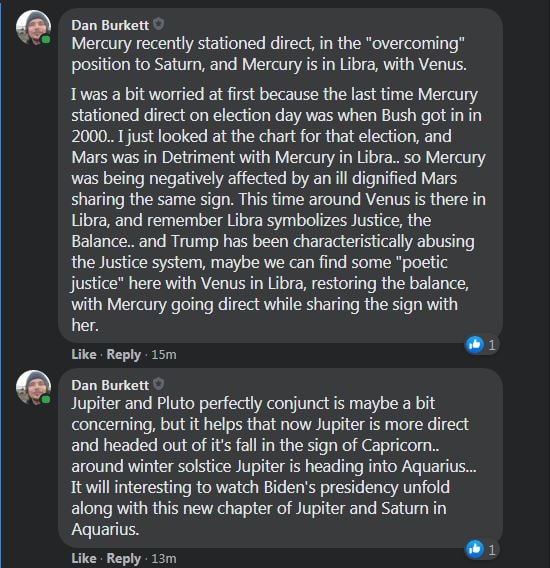Viewport: 550px width, 568px height.
Task: Click the badge icon beside the second Dan Burkett name
Action: coord(158,384)
